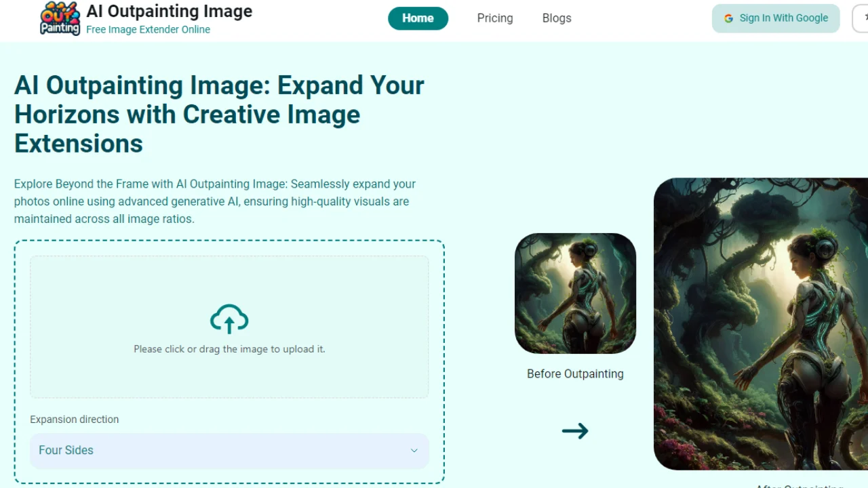Image resolution: width=868 pixels, height=488 pixels.
Task: Click the image upload area
Action: [229, 326]
